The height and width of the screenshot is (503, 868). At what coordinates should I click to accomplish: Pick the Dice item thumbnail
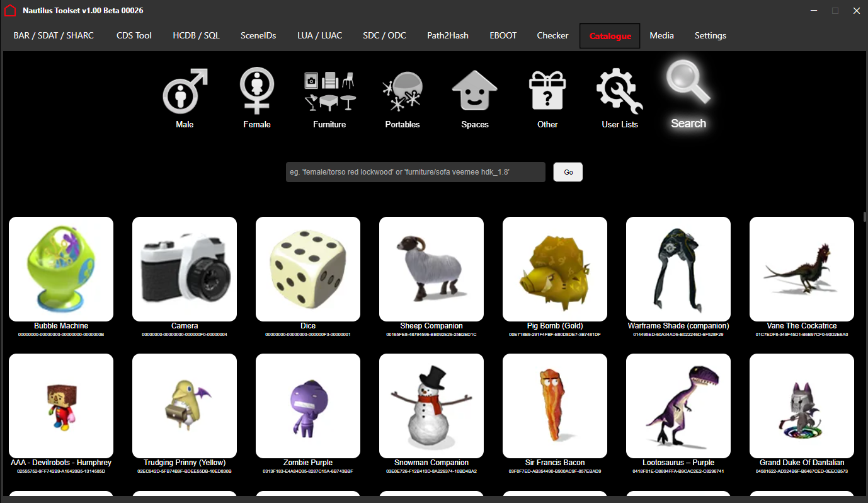click(308, 269)
